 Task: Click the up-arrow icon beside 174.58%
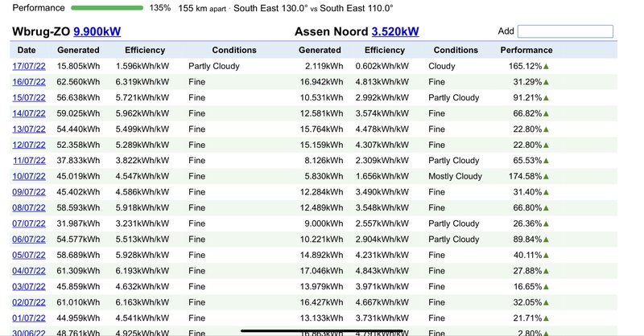tap(546, 177)
